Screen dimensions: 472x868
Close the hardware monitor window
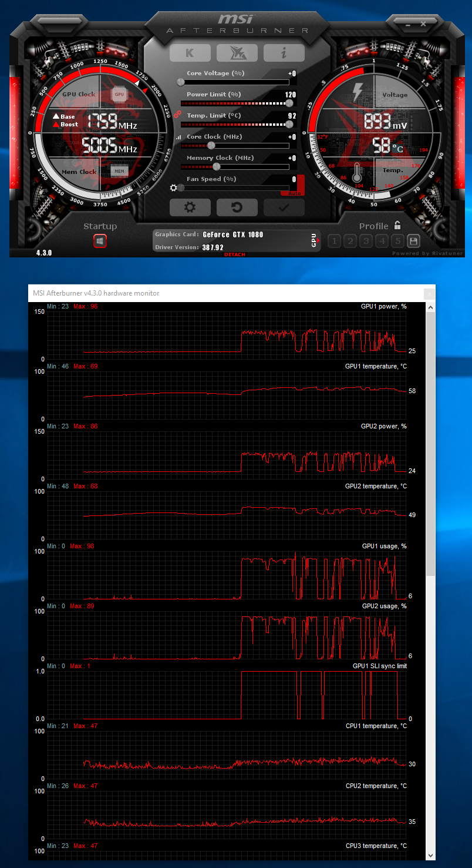(430, 293)
